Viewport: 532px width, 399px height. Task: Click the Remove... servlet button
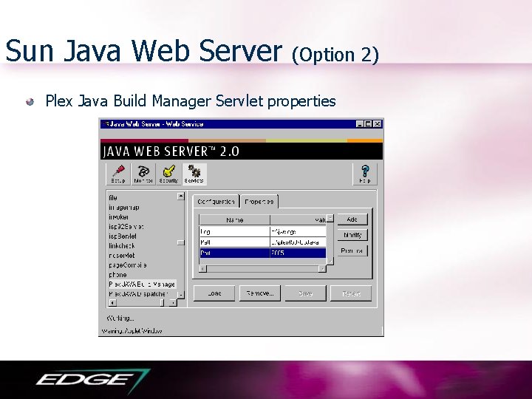click(260, 293)
